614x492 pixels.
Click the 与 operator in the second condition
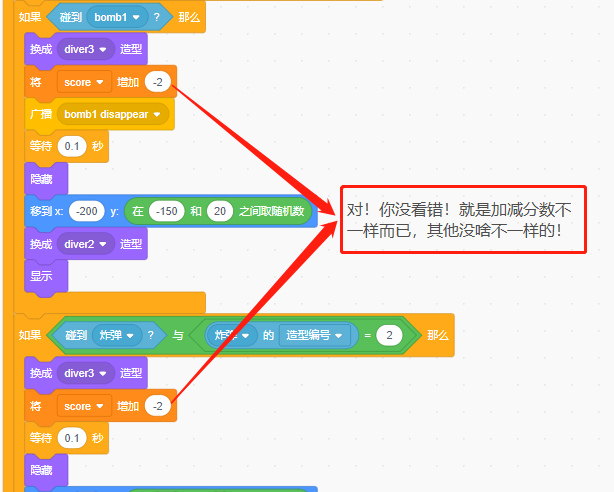(x=178, y=335)
